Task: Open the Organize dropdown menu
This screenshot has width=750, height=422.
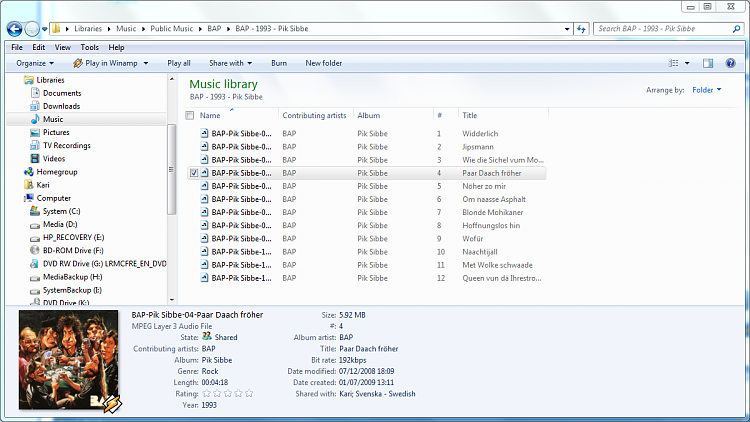Action: 35,63
